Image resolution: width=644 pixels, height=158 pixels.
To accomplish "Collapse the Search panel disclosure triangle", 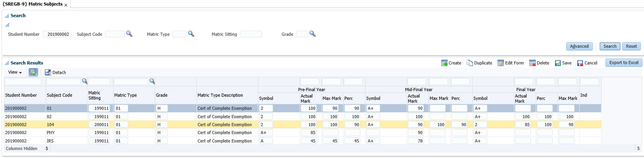I will pos(7,16).
